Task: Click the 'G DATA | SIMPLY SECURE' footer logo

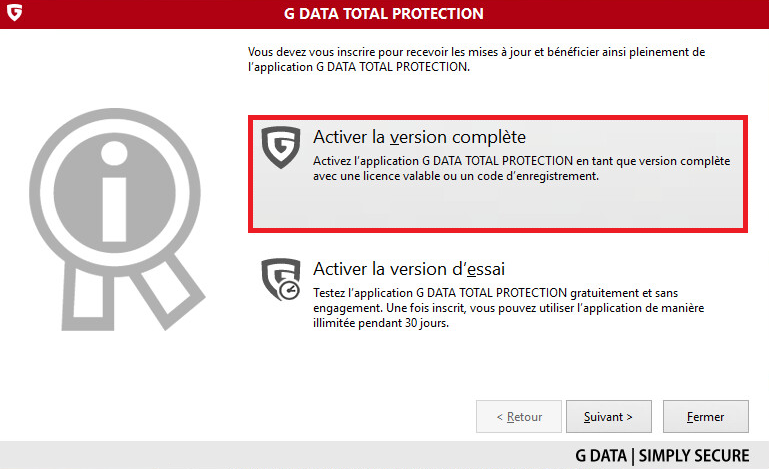Action: click(662, 455)
